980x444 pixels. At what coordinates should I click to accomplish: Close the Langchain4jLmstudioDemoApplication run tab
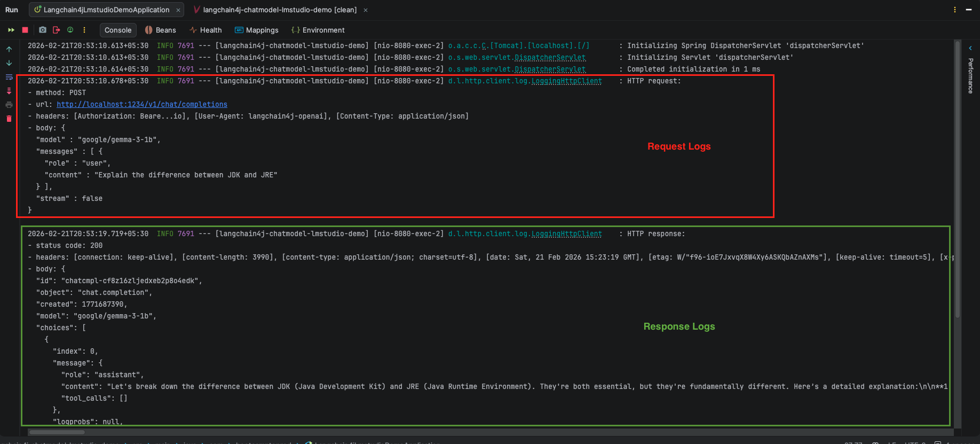[x=178, y=10]
